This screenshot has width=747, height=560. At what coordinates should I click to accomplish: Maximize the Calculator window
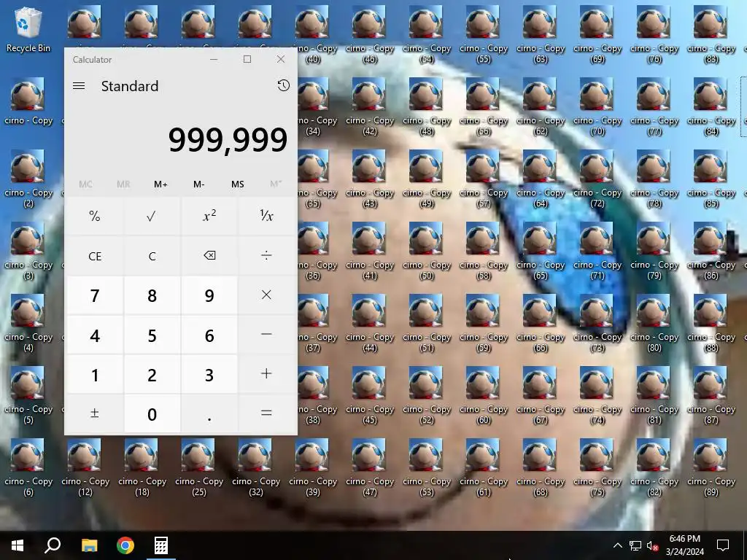tap(247, 59)
